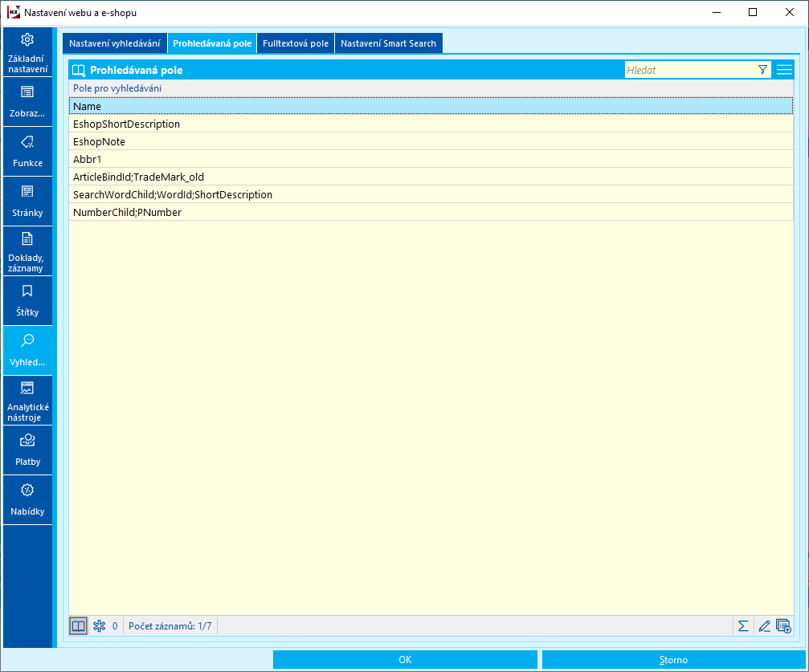Viewport: 809px width, 672px height.
Task: Select the Abbr1 row
Action: [x=431, y=159]
